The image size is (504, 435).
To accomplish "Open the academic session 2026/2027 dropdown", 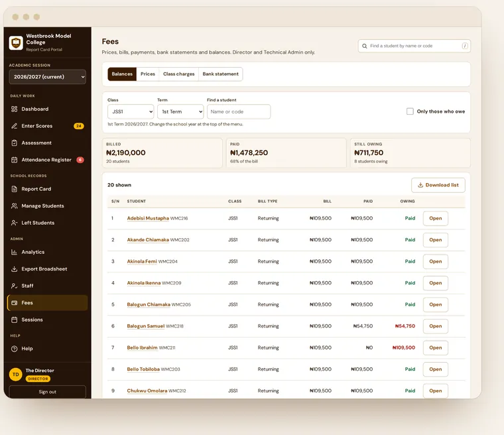I will click(48, 77).
